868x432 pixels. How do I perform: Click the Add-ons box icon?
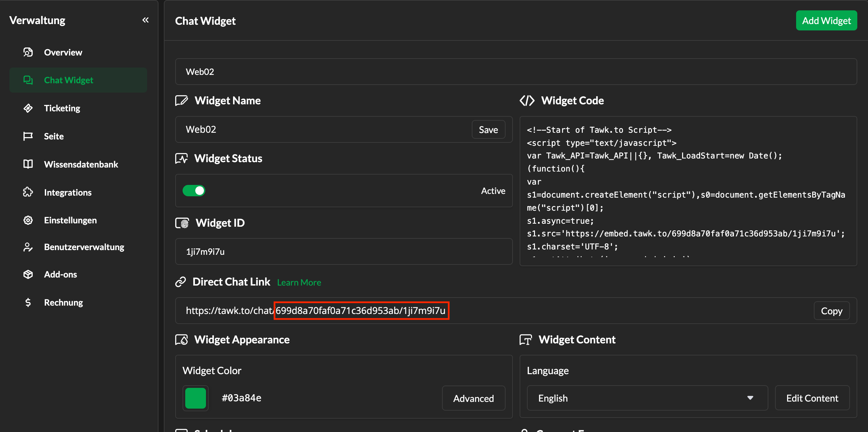coord(28,274)
